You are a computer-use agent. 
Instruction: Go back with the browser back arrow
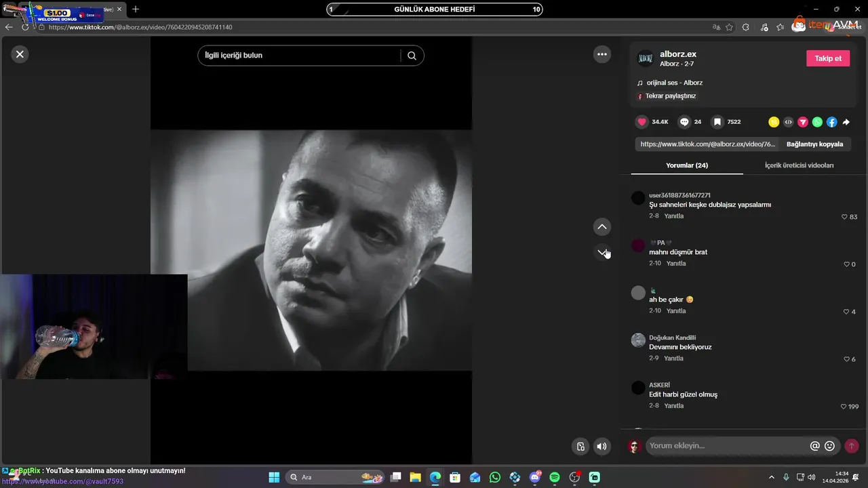click(x=9, y=27)
